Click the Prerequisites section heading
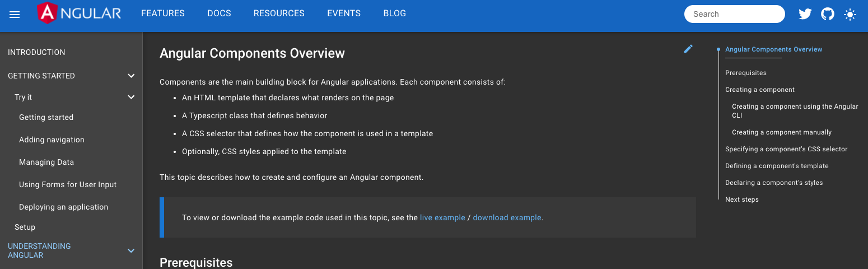Image resolution: width=868 pixels, height=269 pixels. click(x=196, y=262)
